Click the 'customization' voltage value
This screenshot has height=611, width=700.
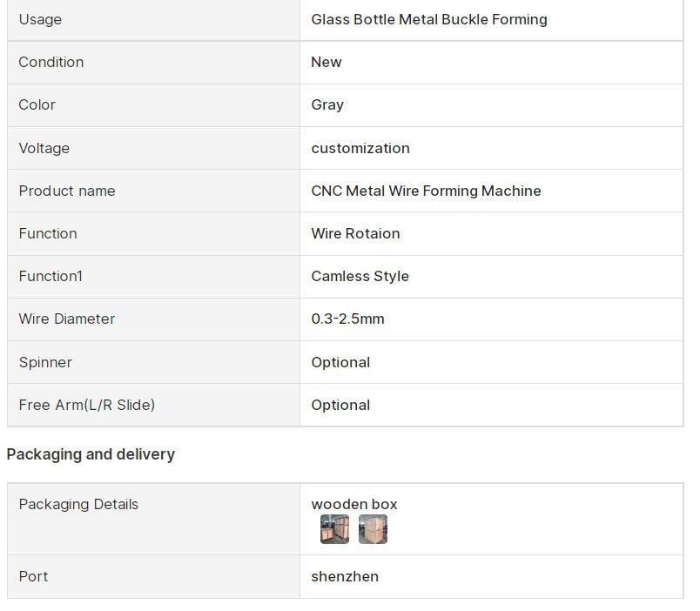pos(360,148)
